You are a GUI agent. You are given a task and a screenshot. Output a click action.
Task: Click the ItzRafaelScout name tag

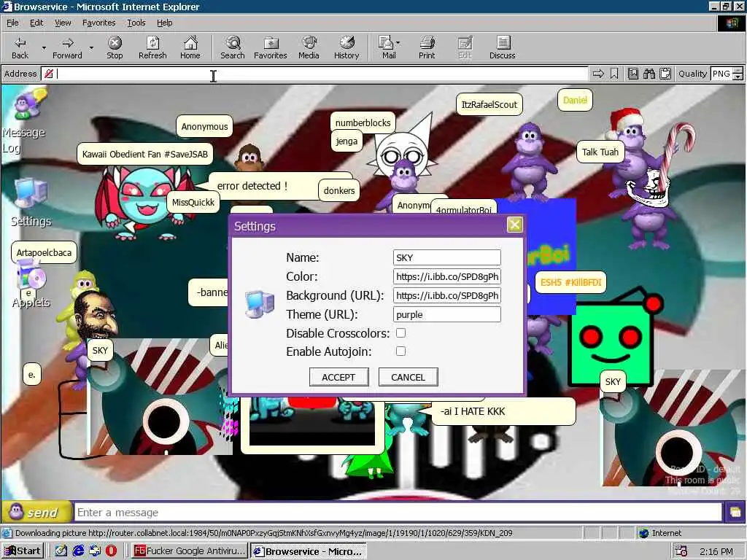pyautogui.click(x=489, y=105)
